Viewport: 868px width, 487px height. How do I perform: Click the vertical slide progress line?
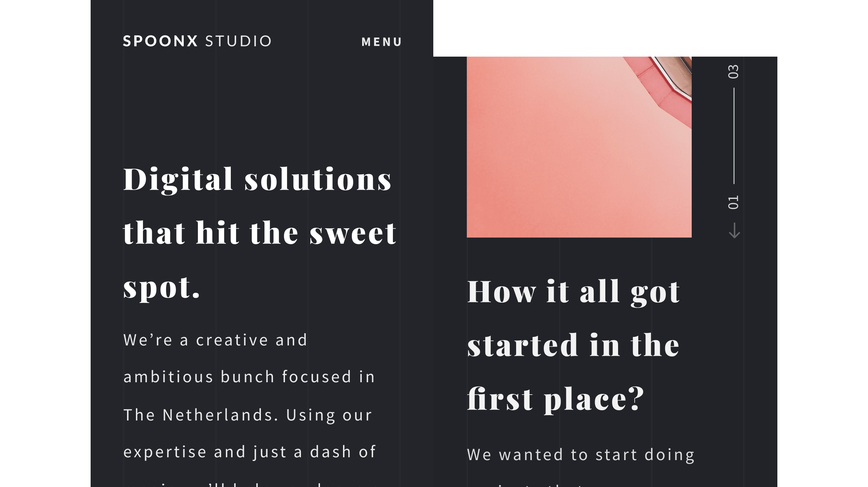pos(734,136)
